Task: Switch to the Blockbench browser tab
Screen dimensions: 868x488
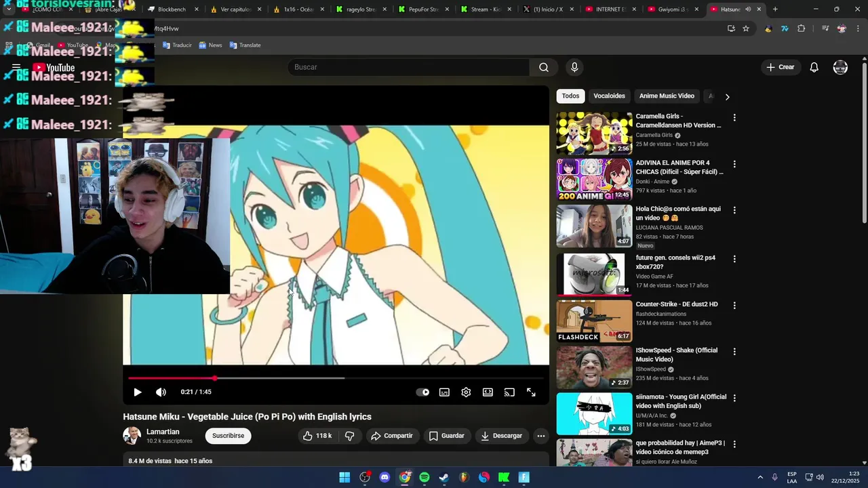Action: [x=172, y=9]
